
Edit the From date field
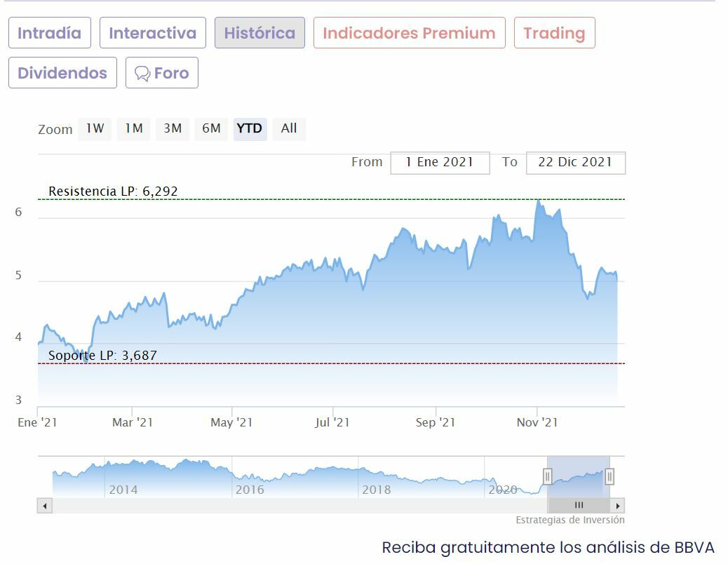tap(440, 162)
